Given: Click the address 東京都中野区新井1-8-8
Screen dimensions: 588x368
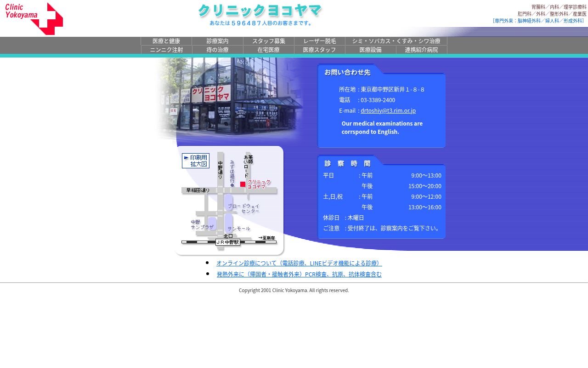Looking at the screenshot, I should [392, 89].
